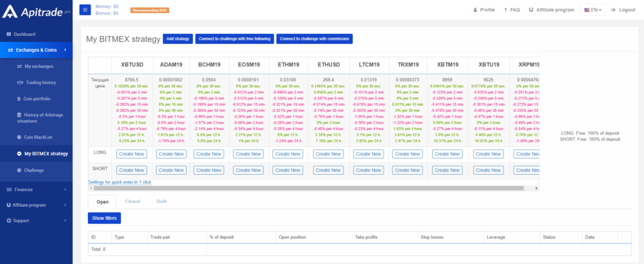Open Coin BlackList in sidebar
The width and height of the screenshot is (644, 264).
click(36, 137)
